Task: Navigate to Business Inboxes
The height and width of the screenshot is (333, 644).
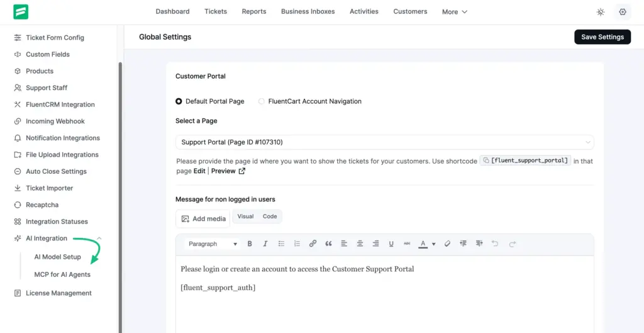Action: [x=308, y=11]
